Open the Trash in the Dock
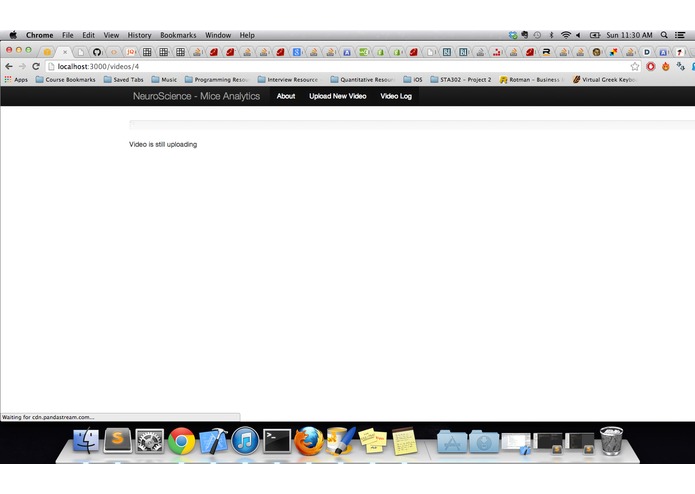Image resolution: width=695 pixels, height=494 pixels. [611, 440]
